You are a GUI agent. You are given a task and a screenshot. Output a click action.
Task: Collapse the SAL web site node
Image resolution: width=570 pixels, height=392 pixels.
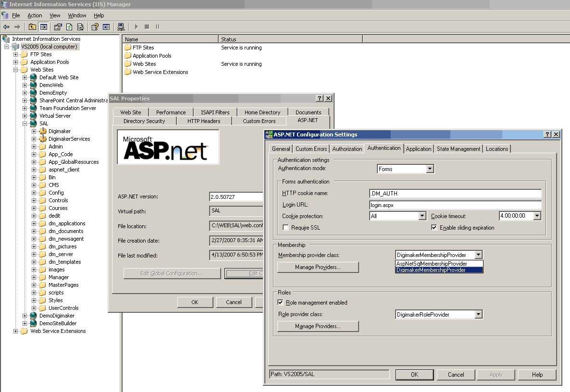click(25, 123)
